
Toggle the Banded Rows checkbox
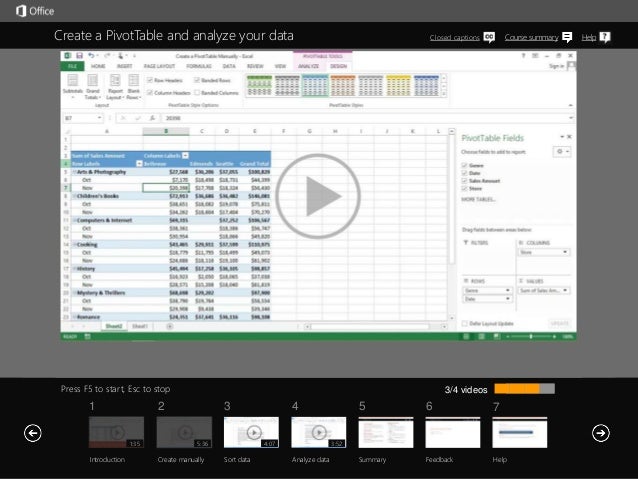[197, 80]
